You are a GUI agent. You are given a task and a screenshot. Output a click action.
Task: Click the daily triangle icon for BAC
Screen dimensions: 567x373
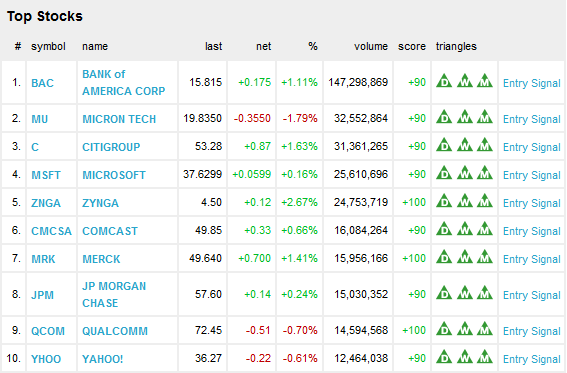(x=444, y=81)
